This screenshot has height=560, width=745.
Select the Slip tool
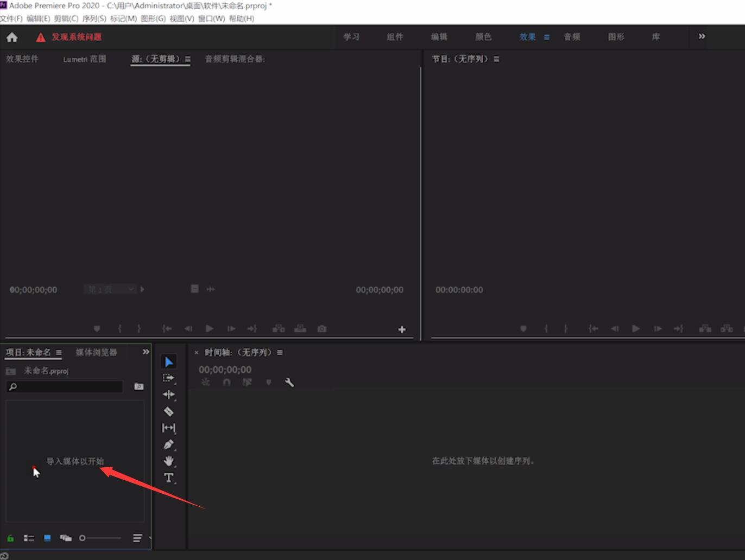tap(169, 428)
